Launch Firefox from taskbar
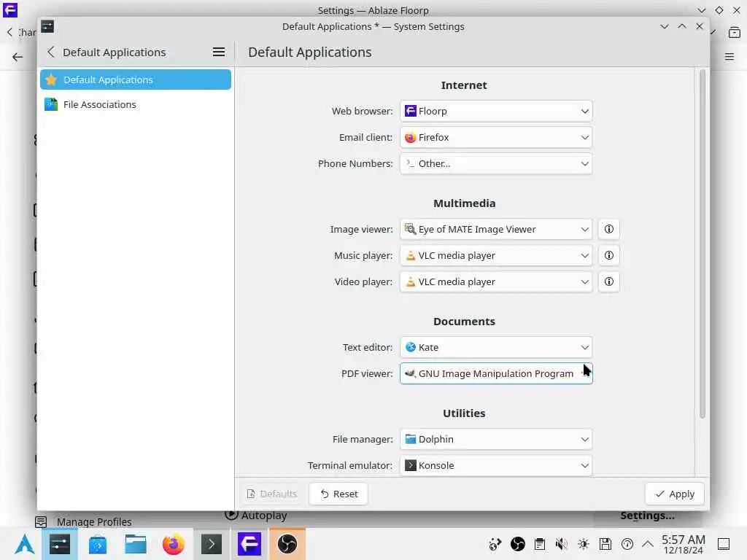747x560 pixels. pyautogui.click(x=174, y=544)
